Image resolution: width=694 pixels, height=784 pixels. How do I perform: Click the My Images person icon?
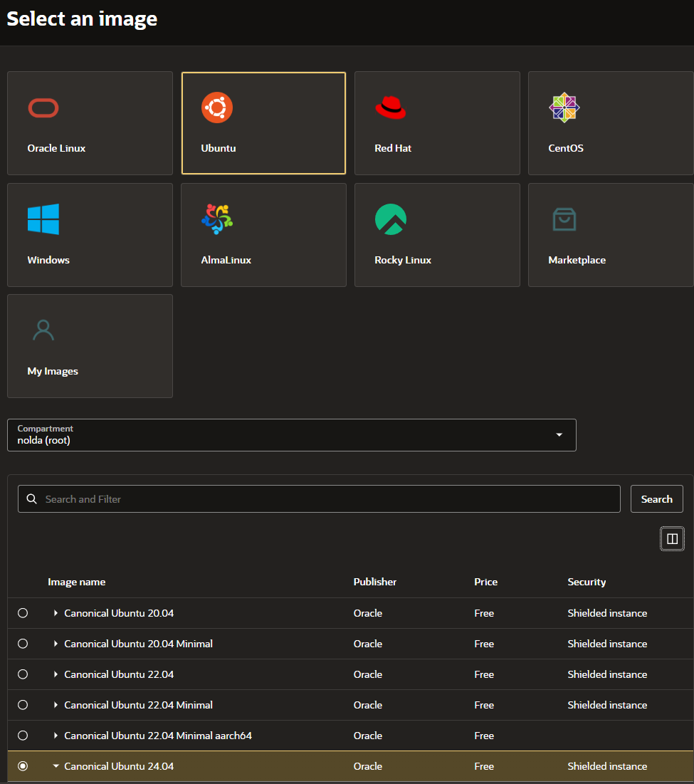(x=43, y=330)
